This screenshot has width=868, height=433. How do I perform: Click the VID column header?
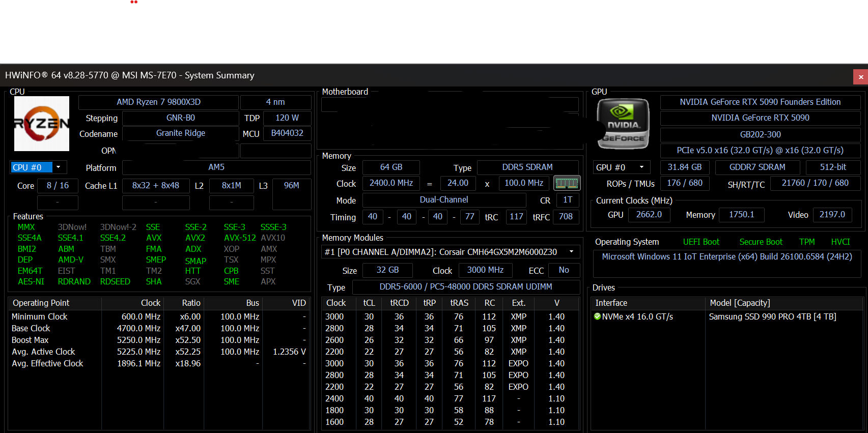[x=286, y=303]
